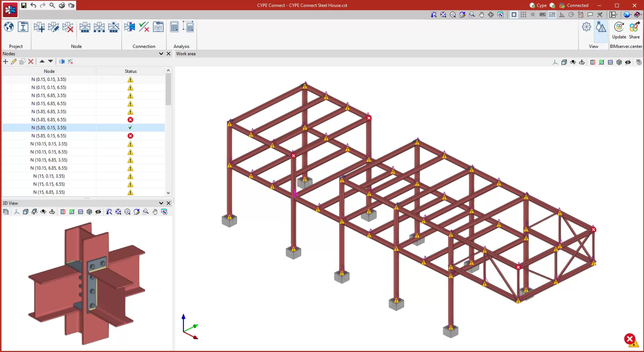
Task: Click the Status column header
Action: [x=131, y=71]
